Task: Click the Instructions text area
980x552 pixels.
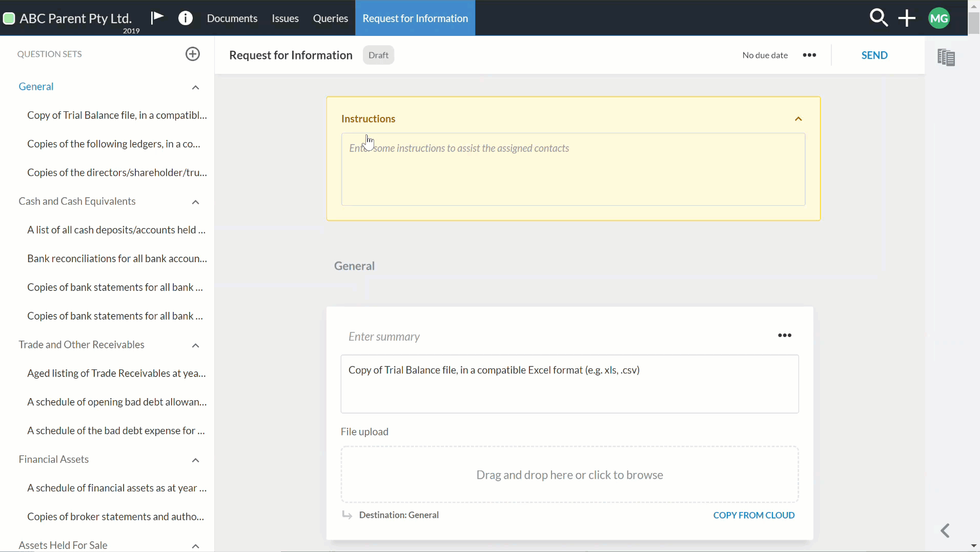Action: (x=573, y=169)
